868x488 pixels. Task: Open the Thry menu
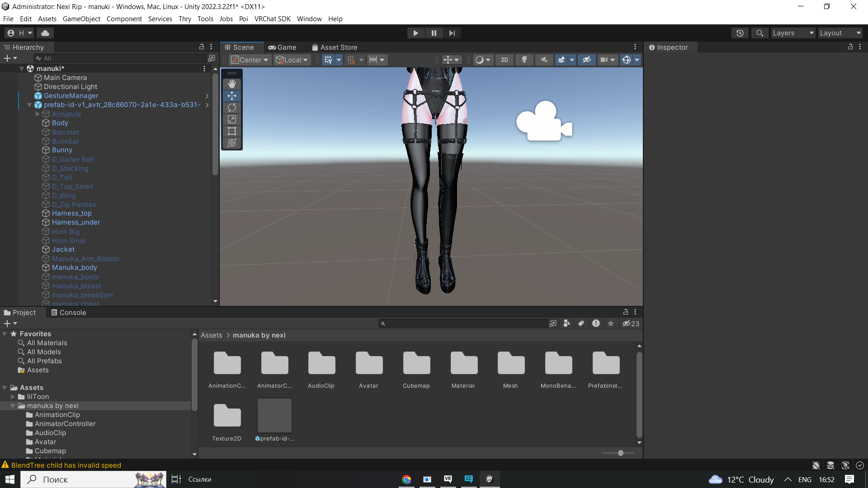[x=184, y=19]
